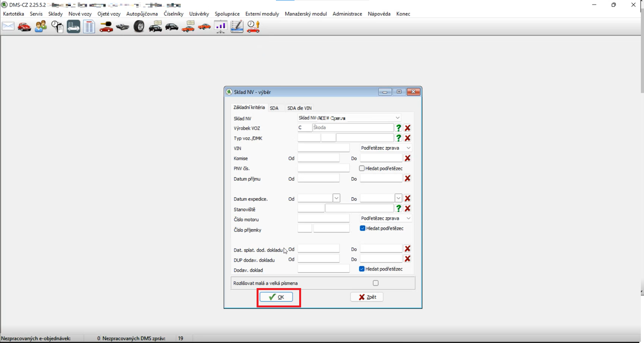Open Datum expedice Od date picker arrow
The height and width of the screenshot is (343, 644).
336,198
